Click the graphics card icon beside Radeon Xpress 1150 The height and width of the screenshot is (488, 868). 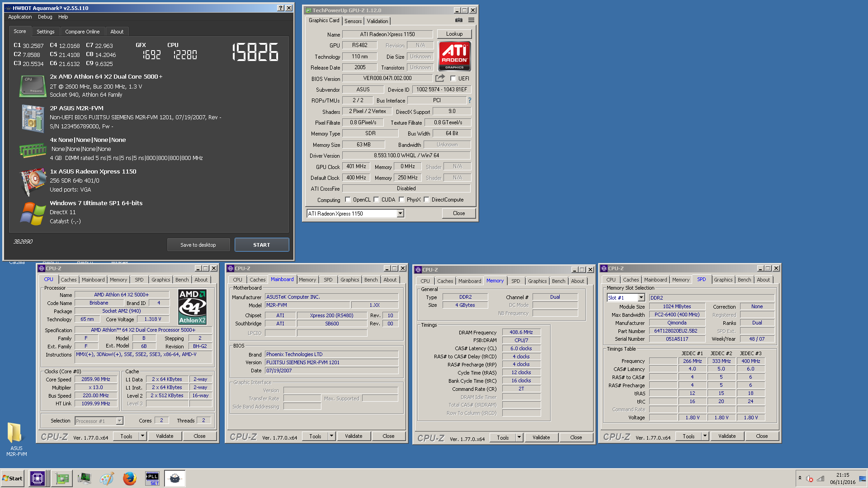point(33,181)
